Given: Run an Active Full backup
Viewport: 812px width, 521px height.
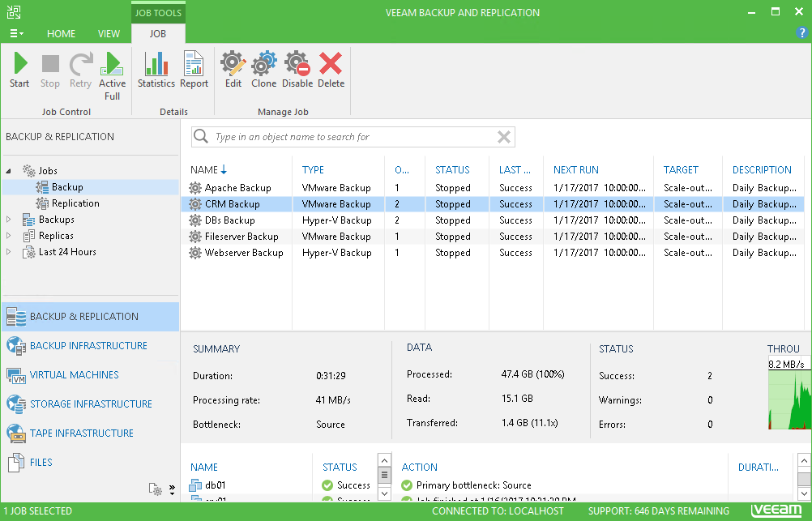Looking at the screenshot, I should click(x=112, y=76).
